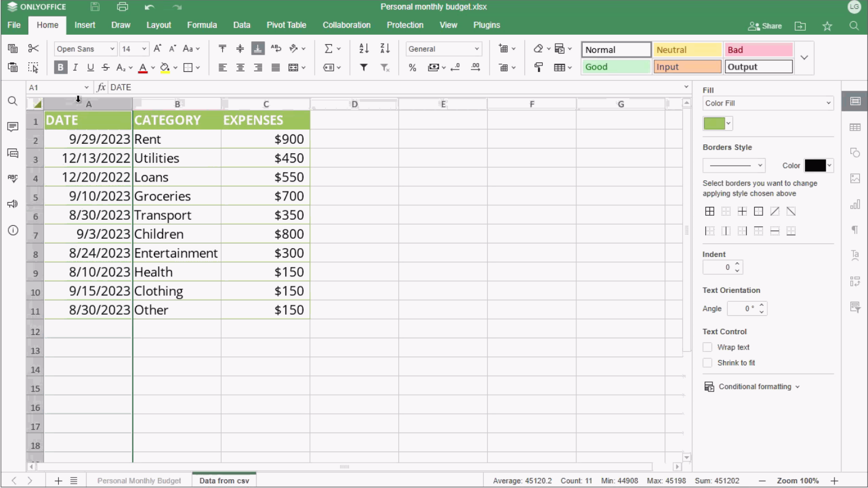Click the Filter funnel icon
The height and width of the screenshot is (488, 868).
(x=364, y=68)
